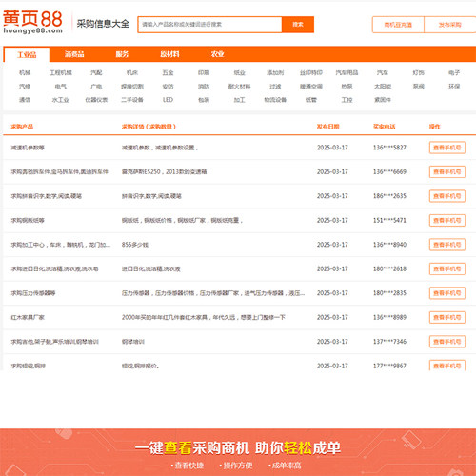
Task: Click 查看手机号 for 186****2635
Action: coord(447,196)
